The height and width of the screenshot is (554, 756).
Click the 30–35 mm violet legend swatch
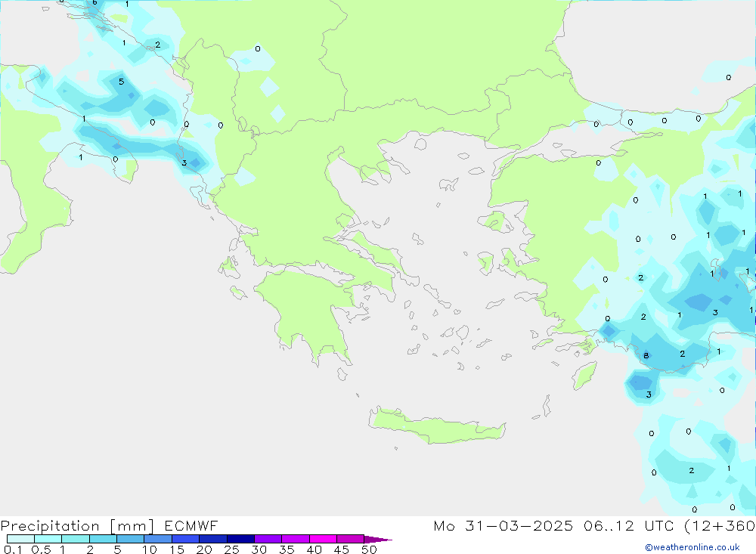268,539
